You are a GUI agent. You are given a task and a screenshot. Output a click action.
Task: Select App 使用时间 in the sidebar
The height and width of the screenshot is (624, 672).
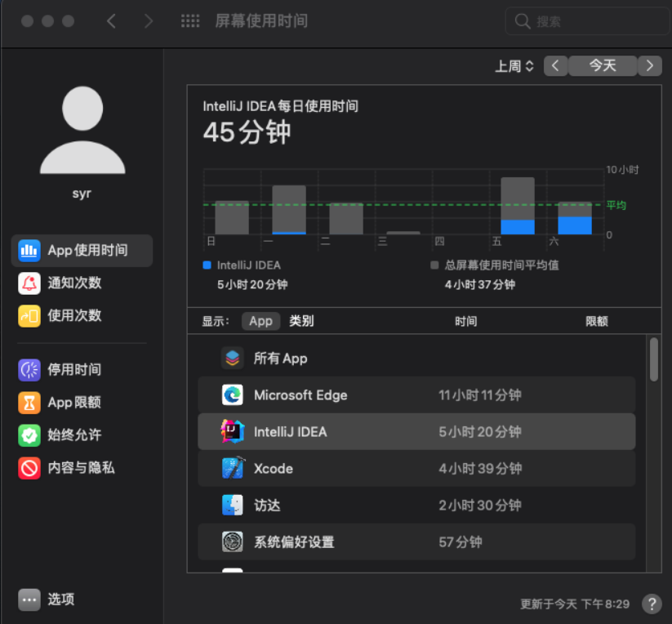(82, 250)
